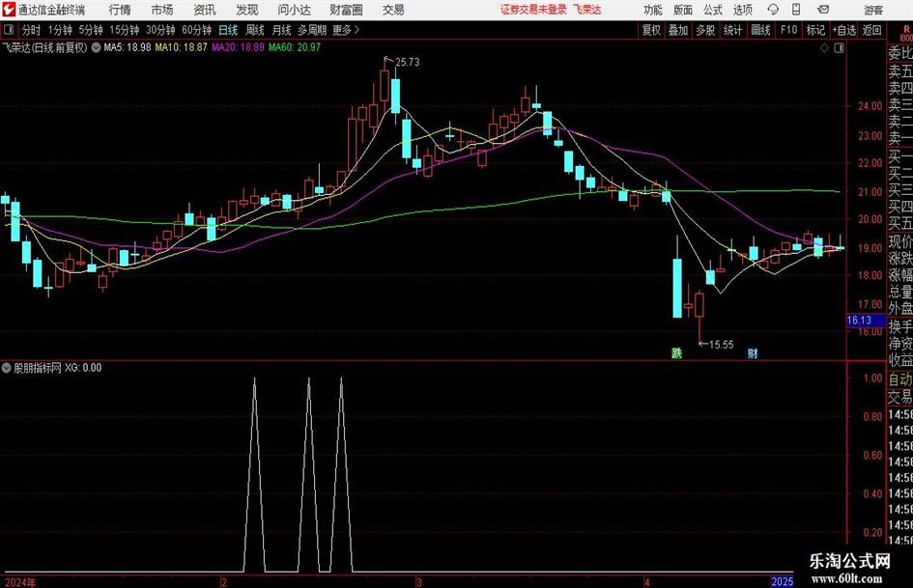Expand 更多 period options

[x=346, y=30]
